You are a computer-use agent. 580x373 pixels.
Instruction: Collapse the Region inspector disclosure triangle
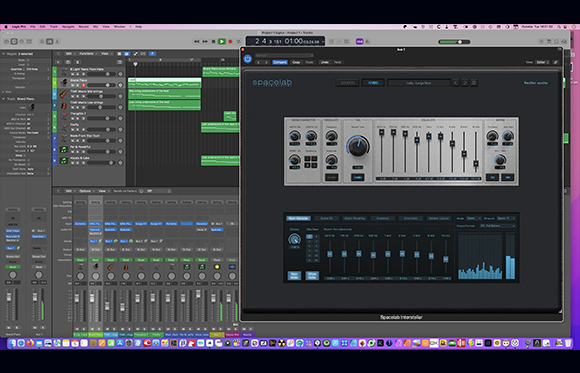click(4, 54)
